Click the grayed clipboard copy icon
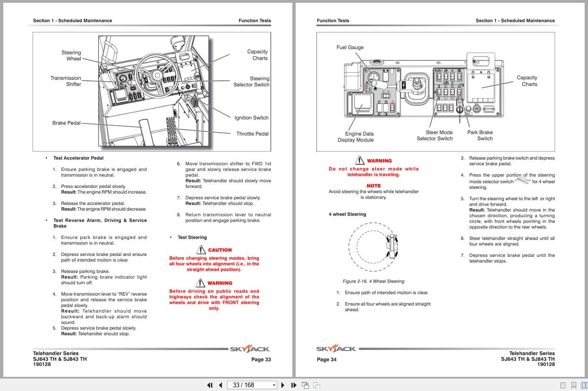The width and height of the screenshot is (588, 391). 316,385
